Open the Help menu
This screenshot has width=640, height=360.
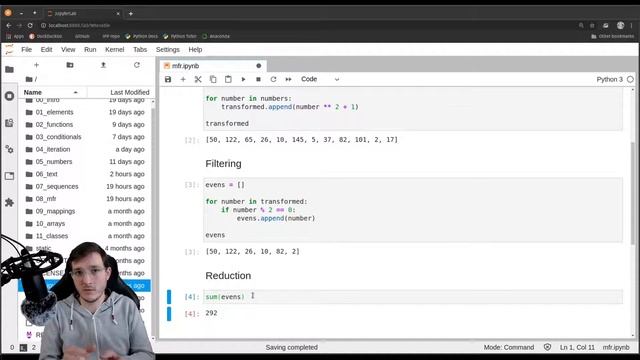click(195, 49)
